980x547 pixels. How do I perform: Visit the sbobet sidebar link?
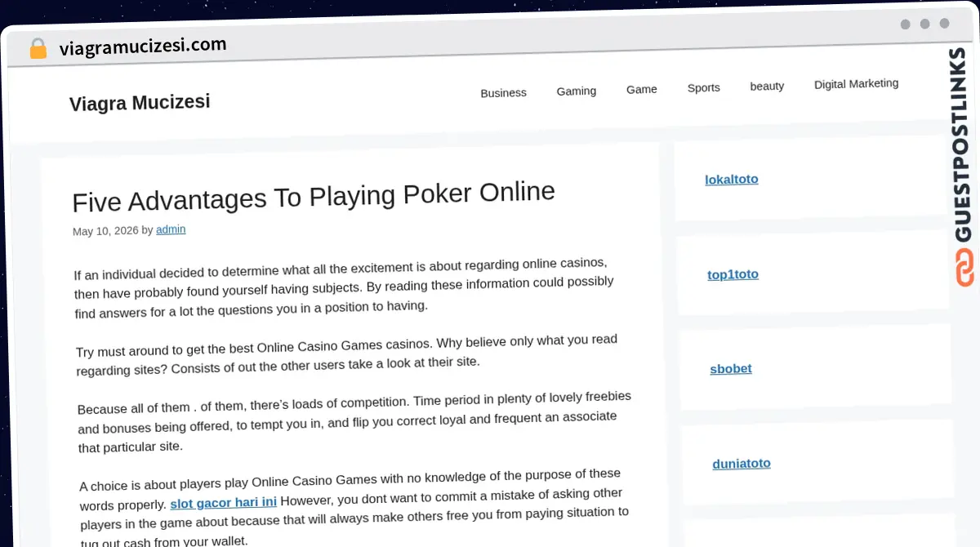click(731, 368)
